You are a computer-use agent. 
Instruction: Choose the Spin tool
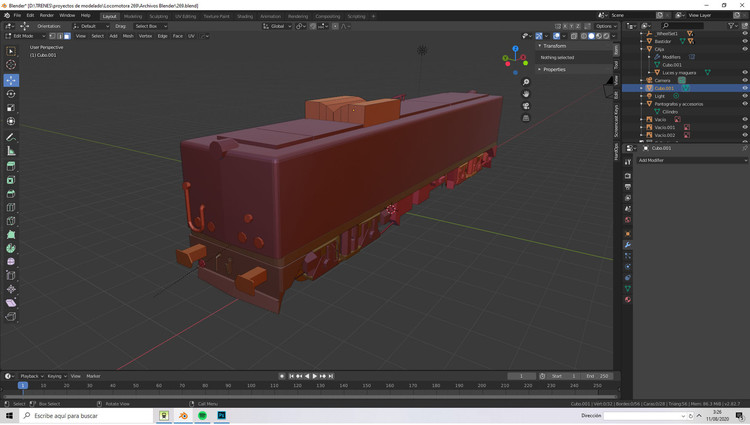11,248
